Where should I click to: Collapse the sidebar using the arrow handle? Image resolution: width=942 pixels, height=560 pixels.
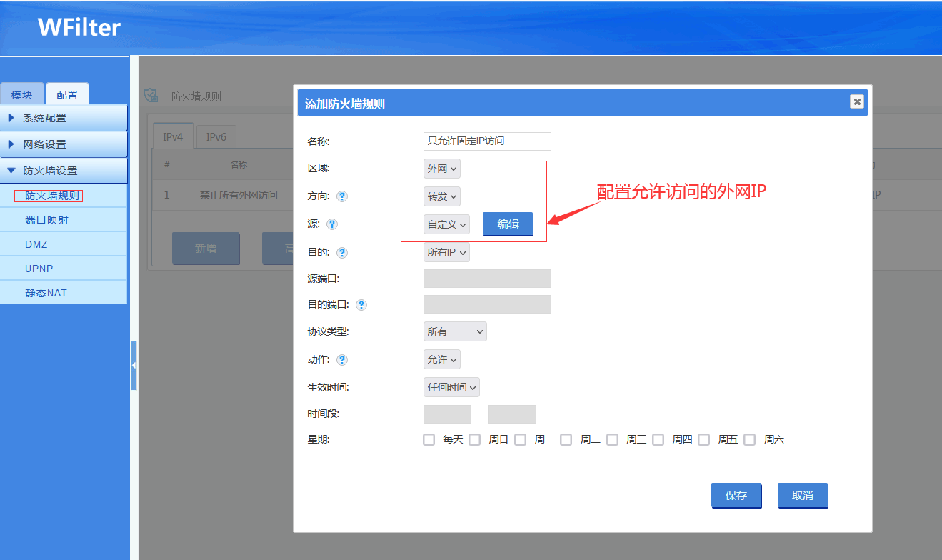[134, 365]
